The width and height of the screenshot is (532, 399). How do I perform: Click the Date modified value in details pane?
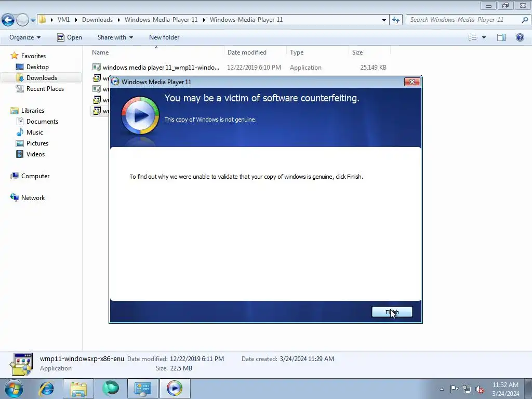click(197, 358)
